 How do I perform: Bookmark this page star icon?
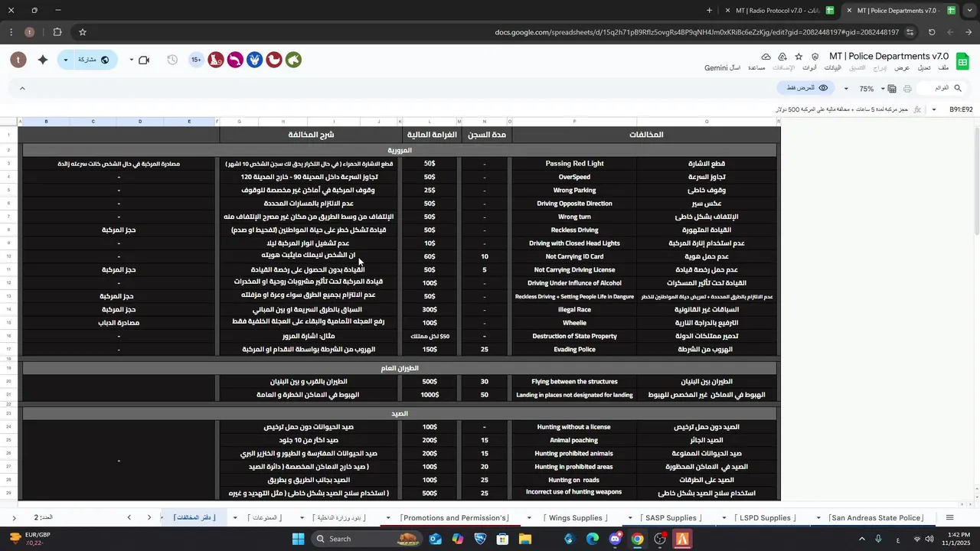[x=82, y=32]
